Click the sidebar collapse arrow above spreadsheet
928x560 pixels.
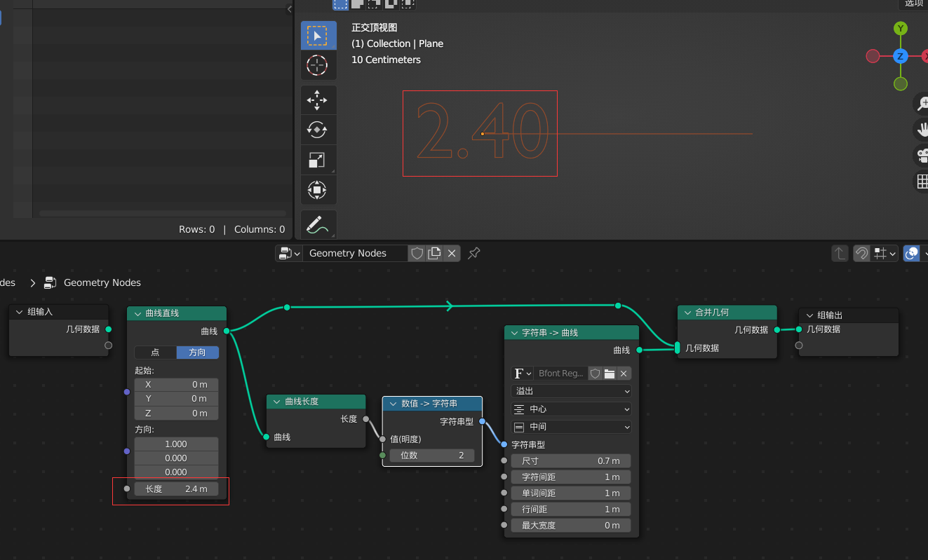click(x=290, y=9)
